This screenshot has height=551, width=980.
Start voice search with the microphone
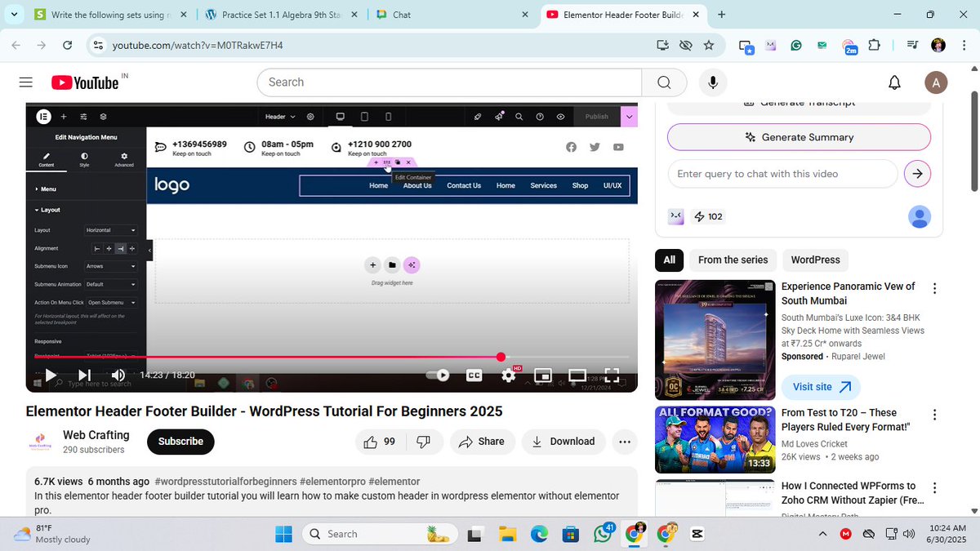click(x=713, y=82)
